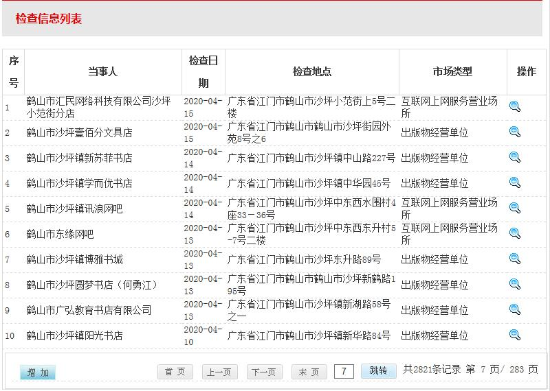Click the 操作 column header
Screen dimensions: 550x391
526,72
